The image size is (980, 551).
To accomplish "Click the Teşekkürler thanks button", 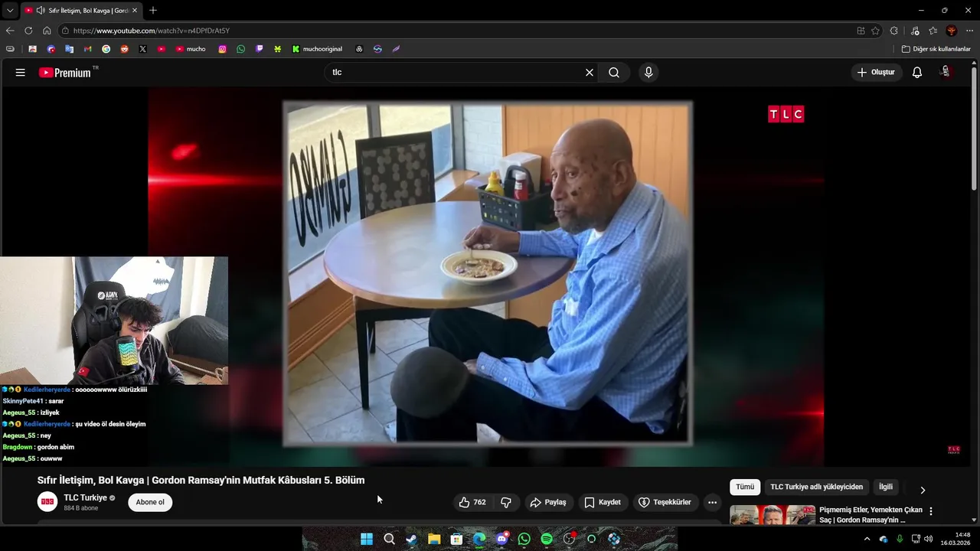I will [x=665, y=502].
